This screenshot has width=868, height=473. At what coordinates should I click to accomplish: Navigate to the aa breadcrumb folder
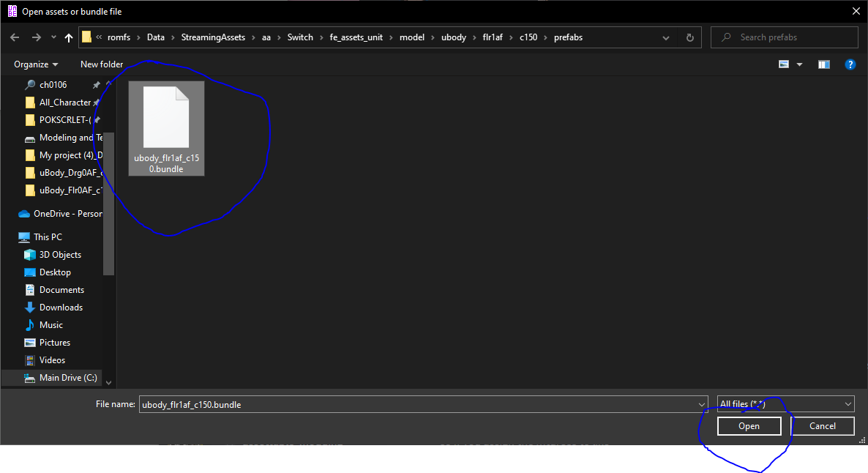(x=266, y=37)
